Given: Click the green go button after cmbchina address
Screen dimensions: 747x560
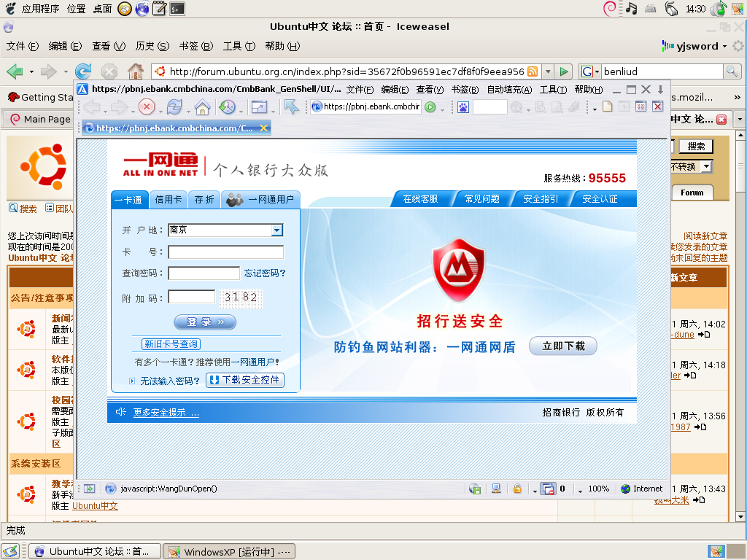Looking at the screenshot, I should 430,107.
